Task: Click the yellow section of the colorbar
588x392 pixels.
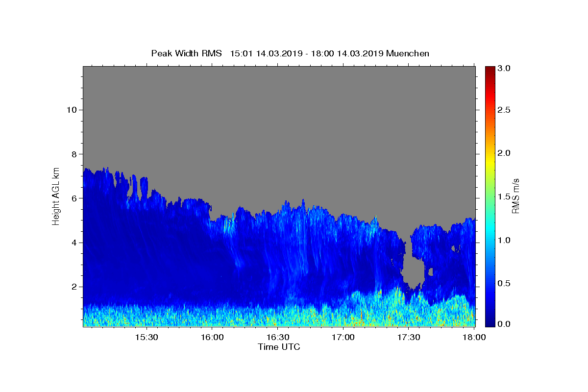Action: (x=490, y=162)
